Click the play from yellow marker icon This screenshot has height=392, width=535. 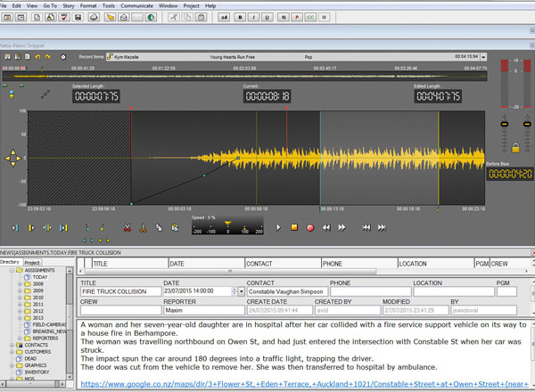(x=31, y=228)
